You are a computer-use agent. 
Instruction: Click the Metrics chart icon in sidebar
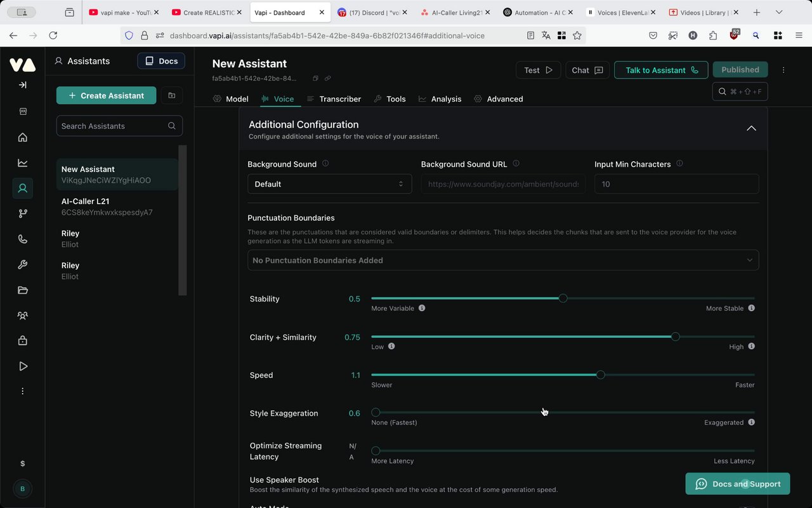[23, 163]
